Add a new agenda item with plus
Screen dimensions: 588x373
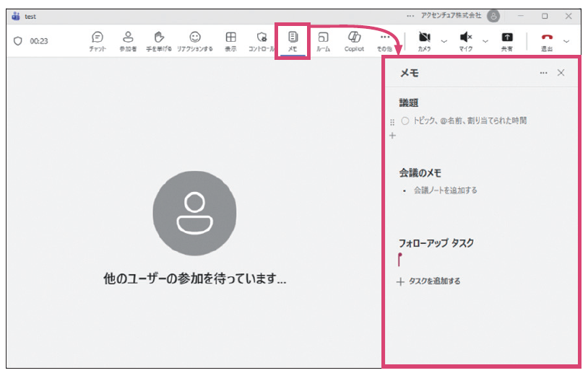[392, 136]
